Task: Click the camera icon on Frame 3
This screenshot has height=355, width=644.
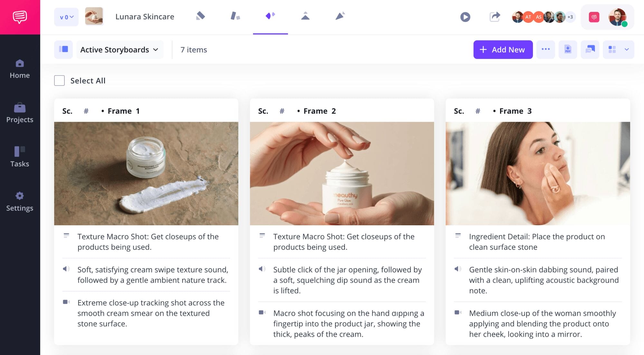Action: [x=458, y=312]
